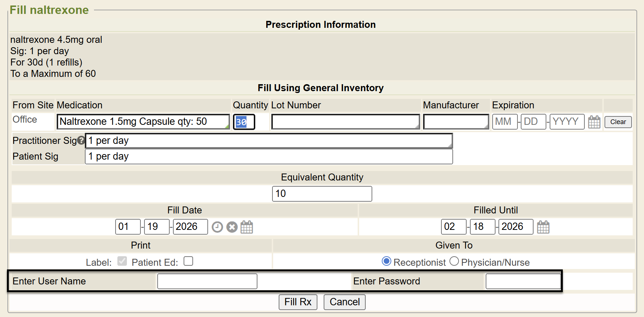Click the Enter User Name text box

coord(207,281)
